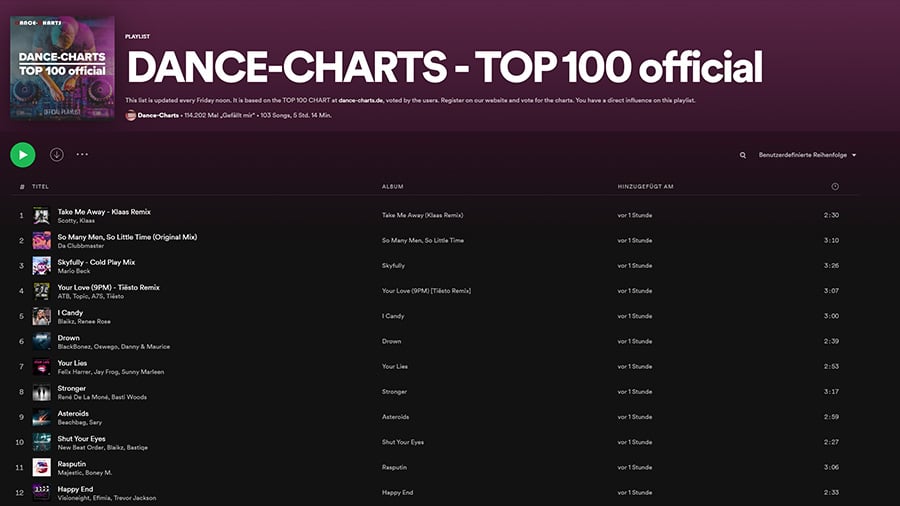Image resolution: width=900 pixels, height=506 pixels.
Task: Open the three-dot more options menu
Action: [x=82, y=154]
